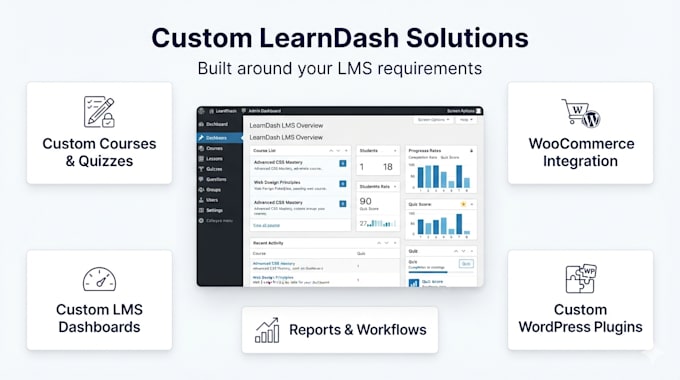Image resolution: width=680 pixels, height=380 pixels.
Task: Open the View all courses link
Action: (x=266, y=226)
